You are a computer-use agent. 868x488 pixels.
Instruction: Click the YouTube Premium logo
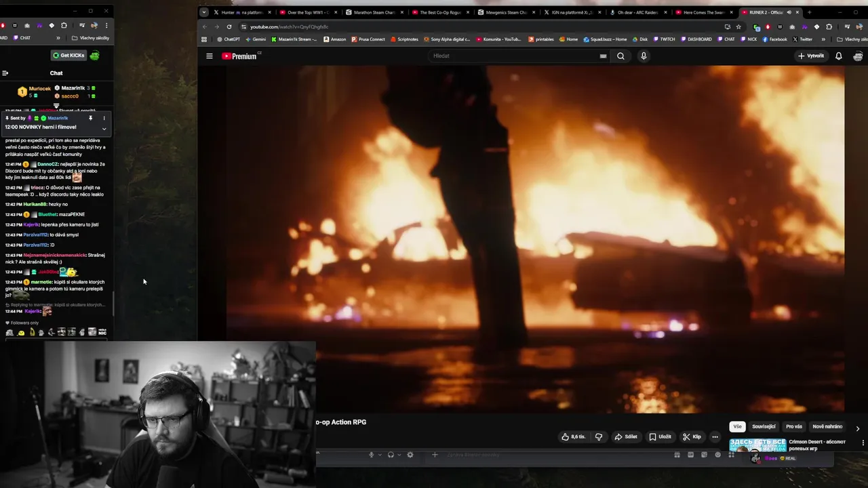pos(239,56)
